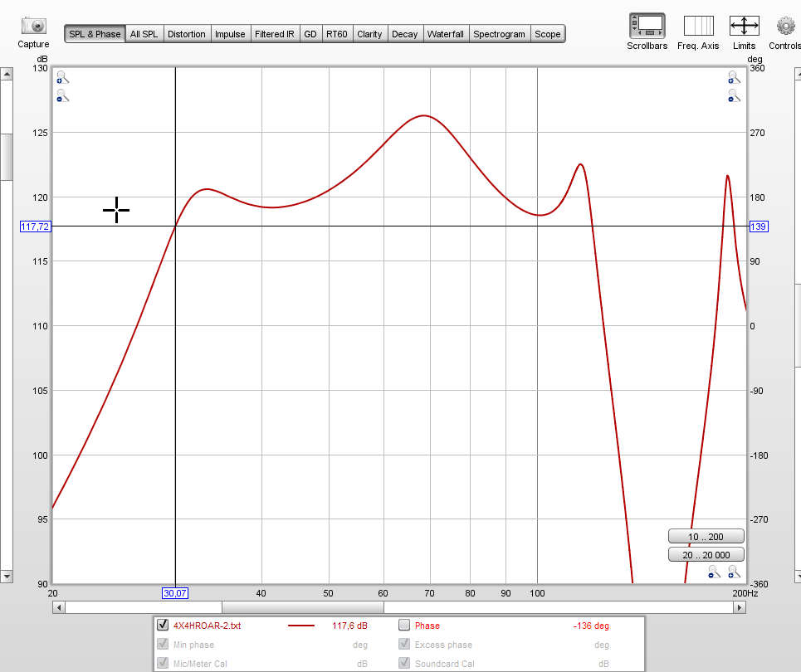Open the Distortion tab
Screen dimensions: 801x672
point(187,34)
